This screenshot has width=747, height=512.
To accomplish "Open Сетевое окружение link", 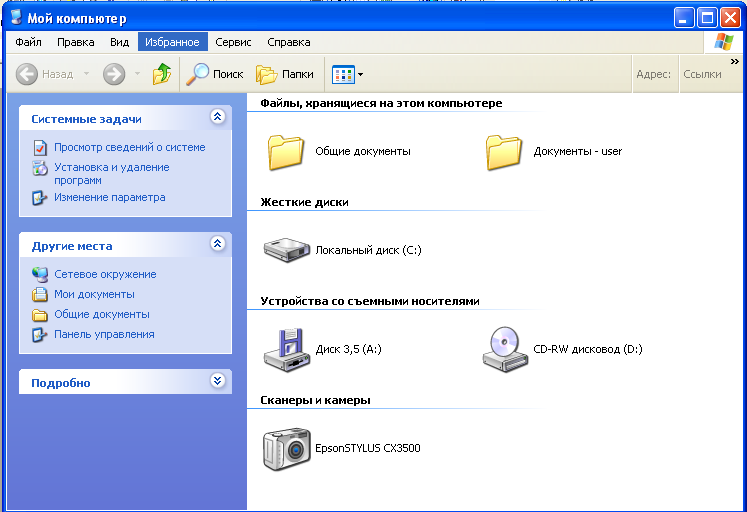I will click(x=105, y=274).
